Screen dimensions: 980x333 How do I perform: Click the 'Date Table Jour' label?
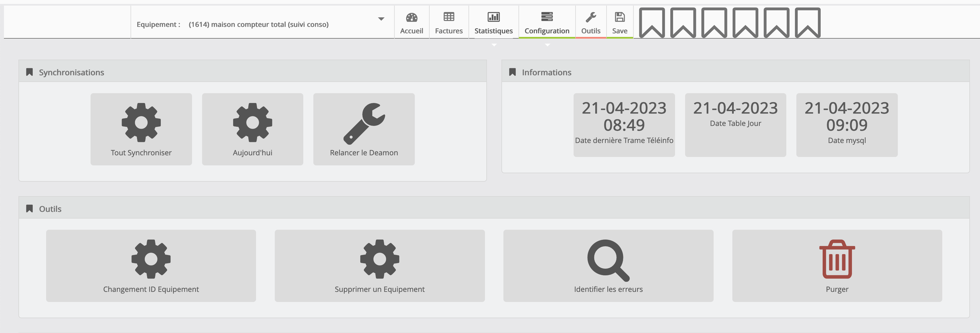[x=735, y=123]
